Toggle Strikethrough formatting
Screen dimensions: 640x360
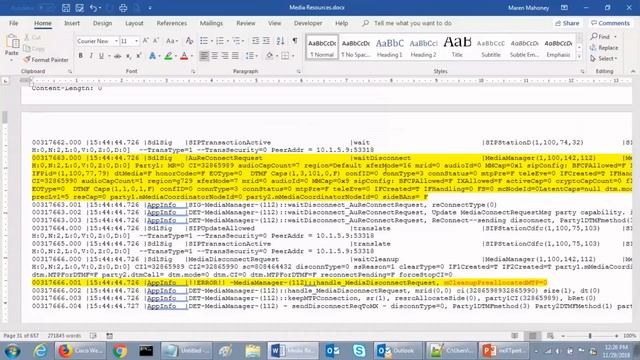(x=118, y=56)
